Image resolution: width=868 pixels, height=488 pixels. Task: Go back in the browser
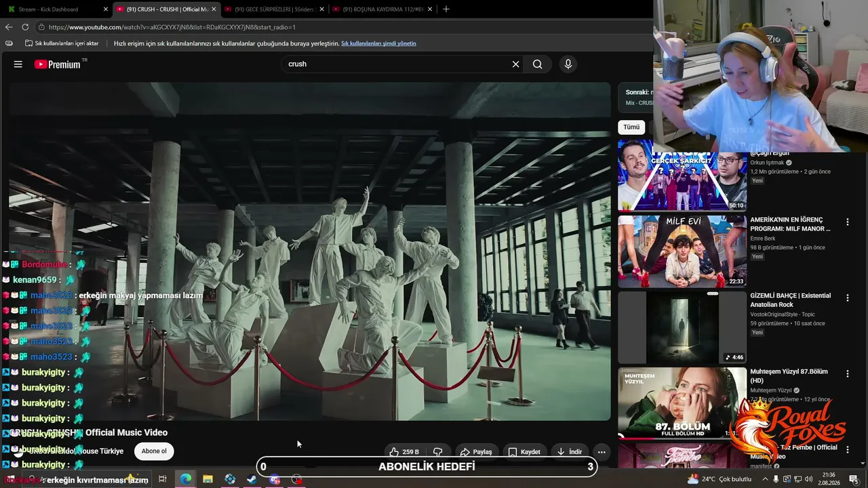pos(9,27)
